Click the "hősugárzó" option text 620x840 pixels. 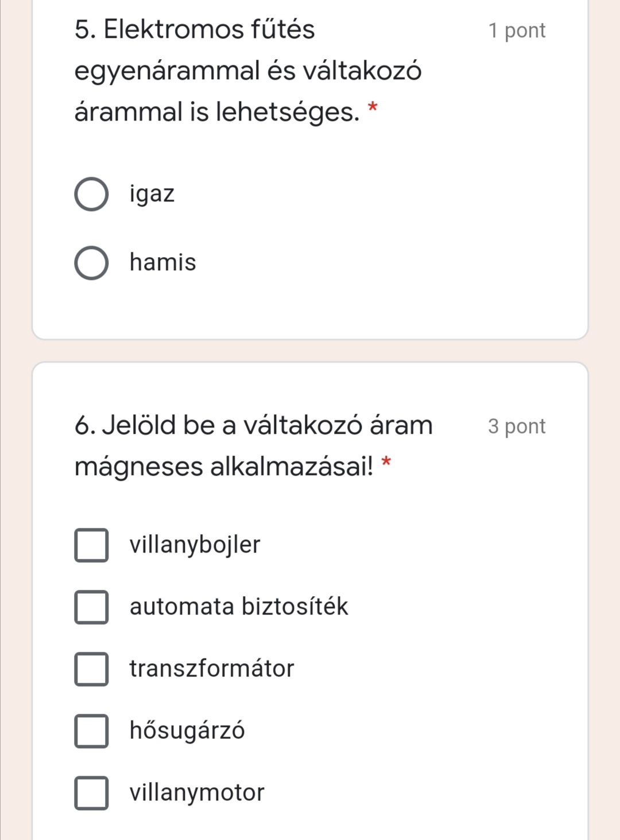pyautogui.click(x=187, y=730)
